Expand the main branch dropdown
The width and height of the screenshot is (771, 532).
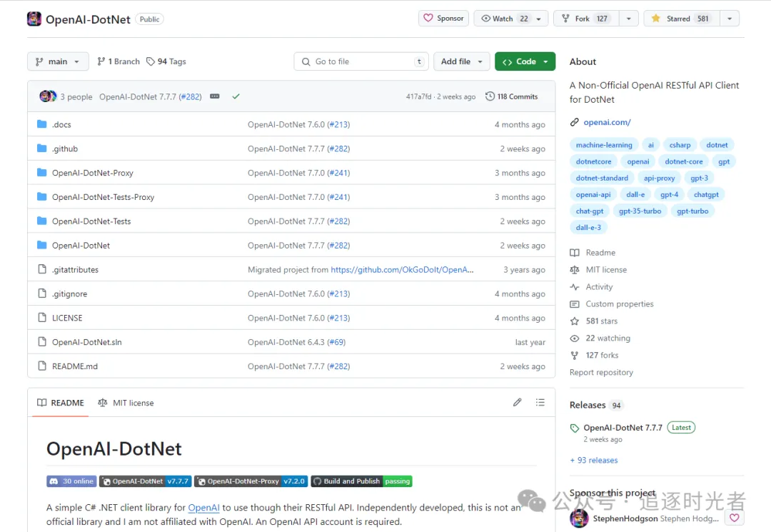coord(58,61)
